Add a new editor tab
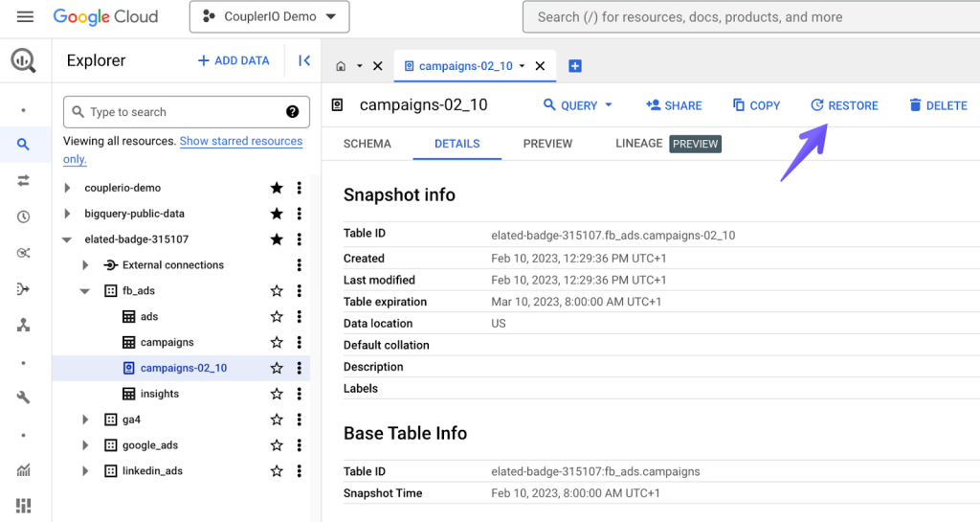This screenshot has width=980, height=522. point(575,66)
